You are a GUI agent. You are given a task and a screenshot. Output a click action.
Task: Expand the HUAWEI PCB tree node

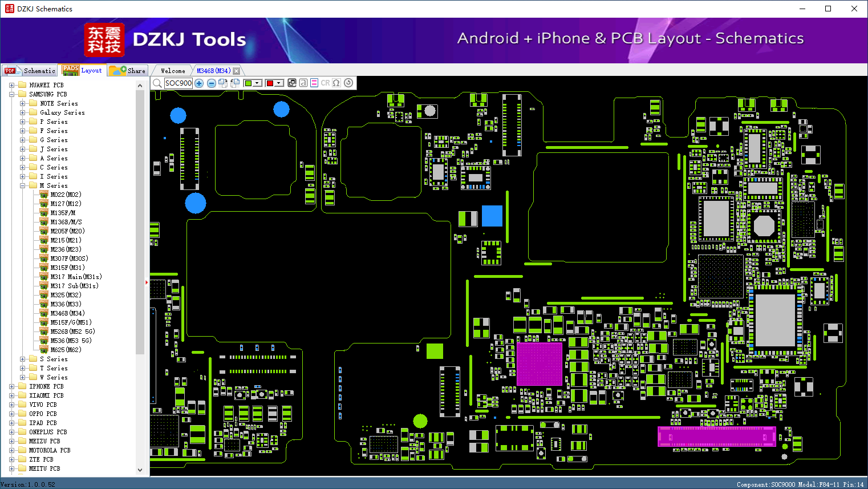point(11,85)
